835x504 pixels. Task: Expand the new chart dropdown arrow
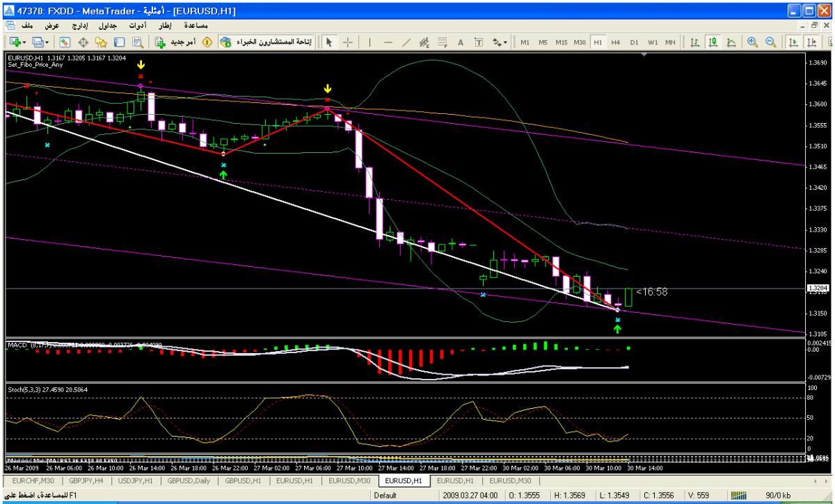[24, 41]
